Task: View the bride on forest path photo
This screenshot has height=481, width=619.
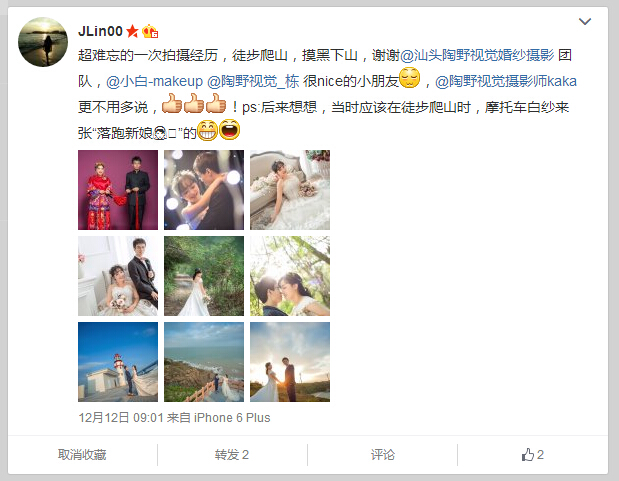Action: 204,276
